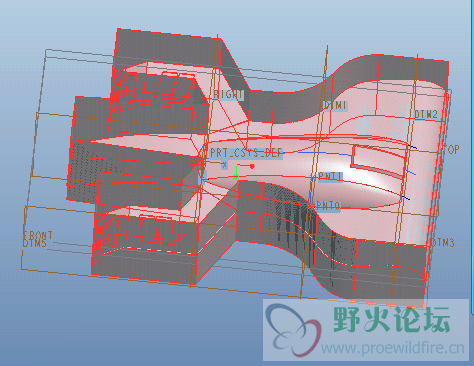This screenshot has height=366, width=474.
Task: Click the red spin center dot
Action: (252, 166)
